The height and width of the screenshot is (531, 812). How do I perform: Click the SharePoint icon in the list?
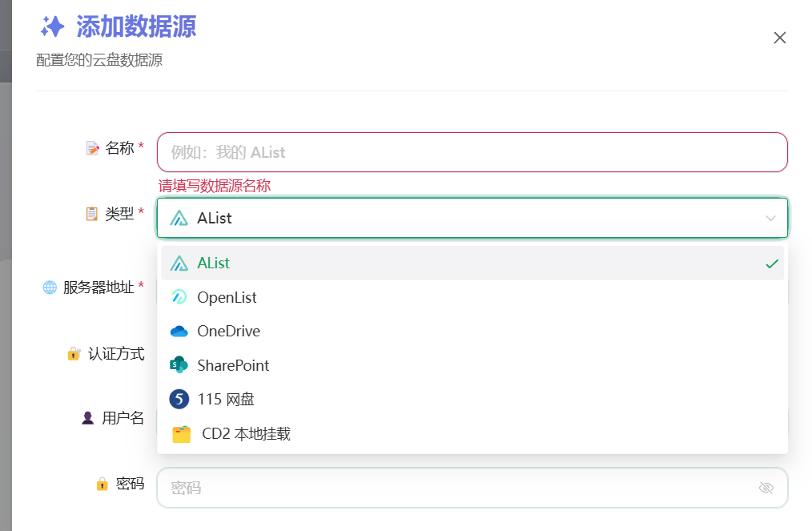pos(178,365)
